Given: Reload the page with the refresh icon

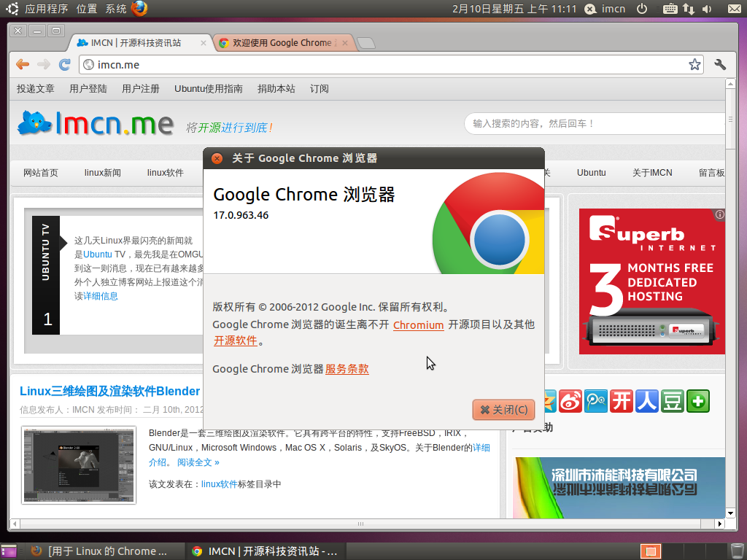Looking at the screenshot, I should tap(65, 64).
